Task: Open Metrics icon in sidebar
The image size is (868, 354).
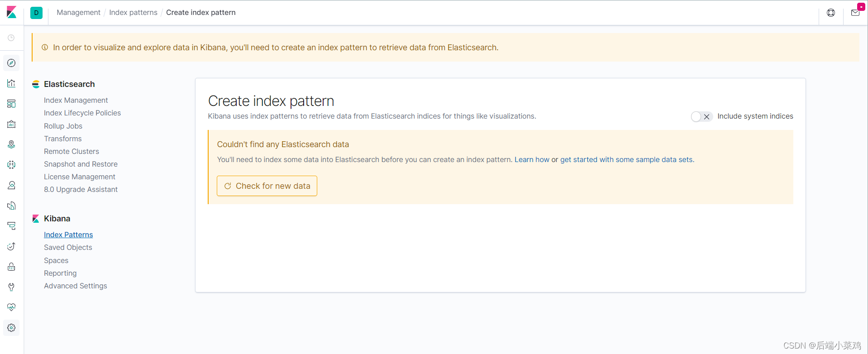Action: coord(11,185)
